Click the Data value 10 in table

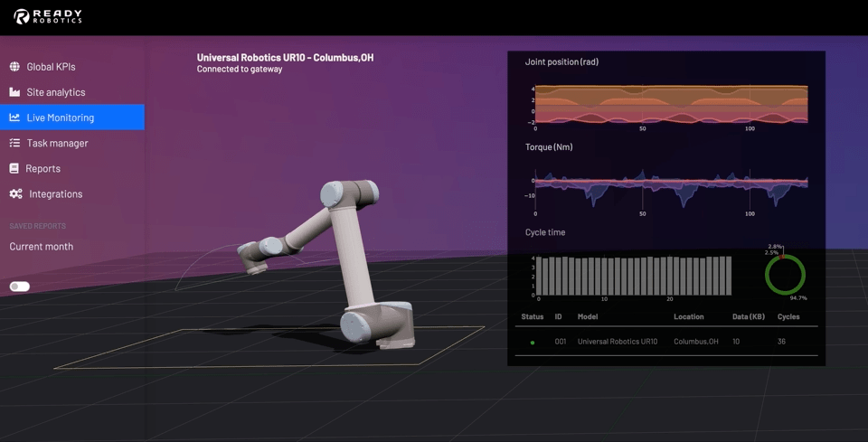(x=736, y=342)
